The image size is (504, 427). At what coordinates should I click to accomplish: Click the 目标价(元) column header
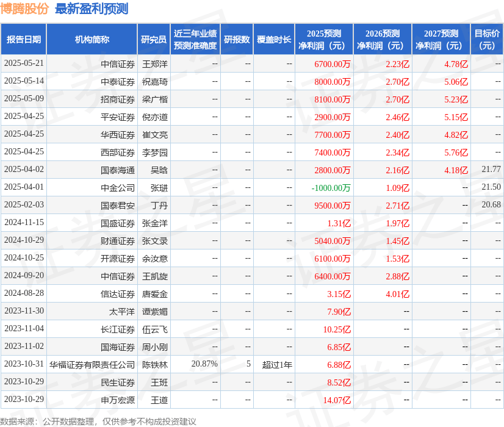487,39
